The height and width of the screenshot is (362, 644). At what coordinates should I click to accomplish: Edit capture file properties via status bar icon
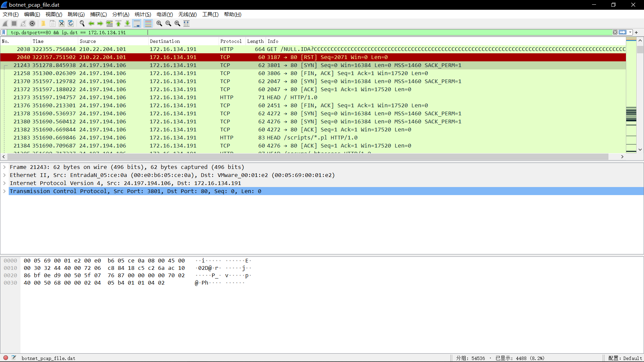[14, 358]
